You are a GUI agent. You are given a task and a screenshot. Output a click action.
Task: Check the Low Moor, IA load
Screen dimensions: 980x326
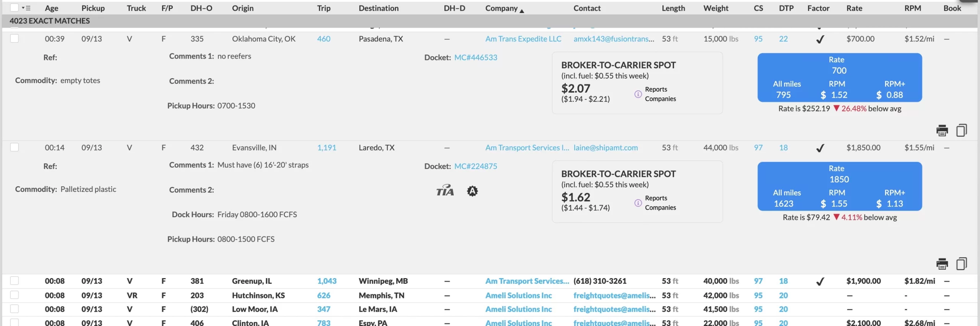[x=14, y=309]
